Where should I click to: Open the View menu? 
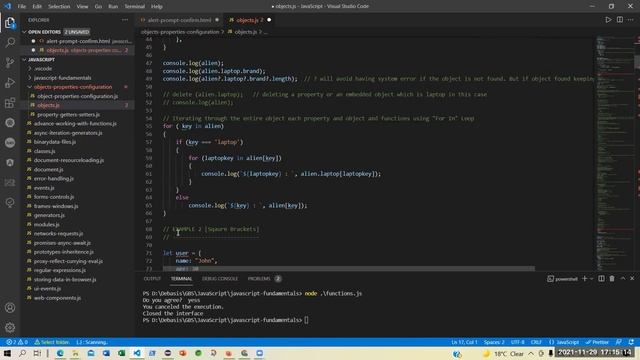[82, 7]
